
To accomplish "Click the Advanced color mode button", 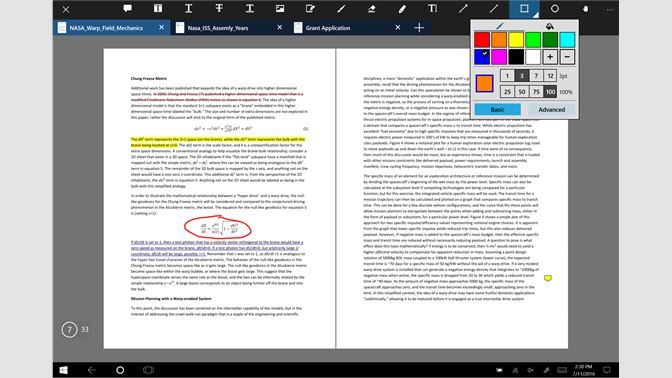I will tap(552, 110).
